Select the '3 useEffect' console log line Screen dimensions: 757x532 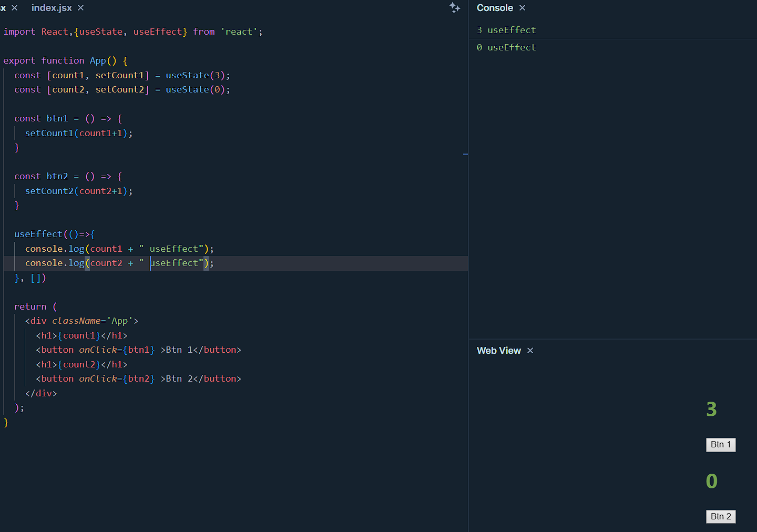coord(506,30)
